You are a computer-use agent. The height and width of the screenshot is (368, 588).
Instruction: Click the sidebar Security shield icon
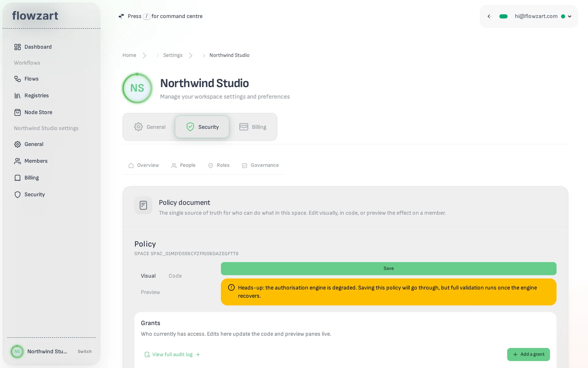pyautogui.click(x=17, y=194)
